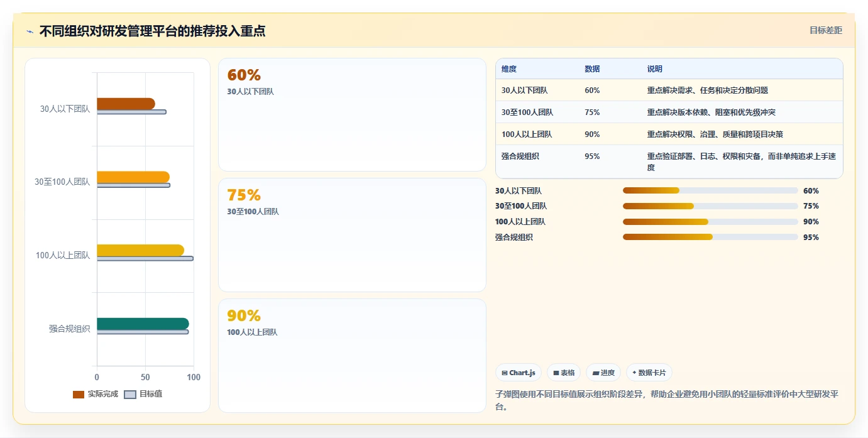868x438 pixels.
Task: Click the orange actual bar for 30至100人团队
Action: point(133,177)
